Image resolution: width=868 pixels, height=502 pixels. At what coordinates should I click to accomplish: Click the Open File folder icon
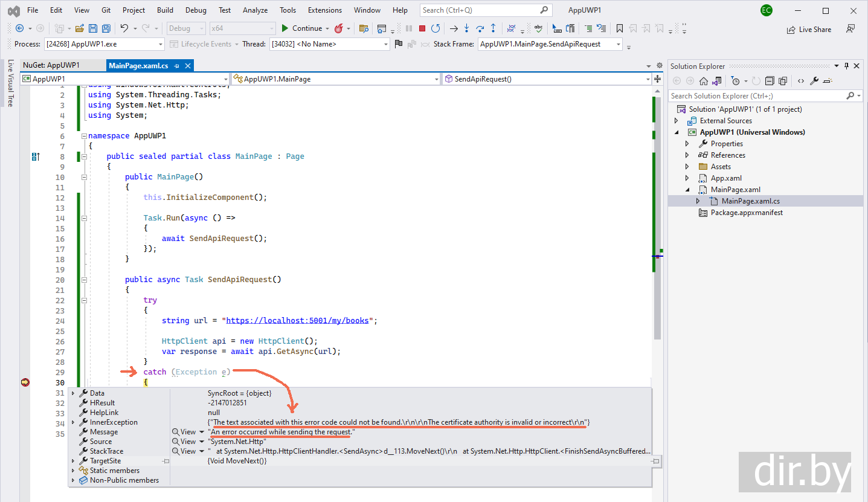80,28
